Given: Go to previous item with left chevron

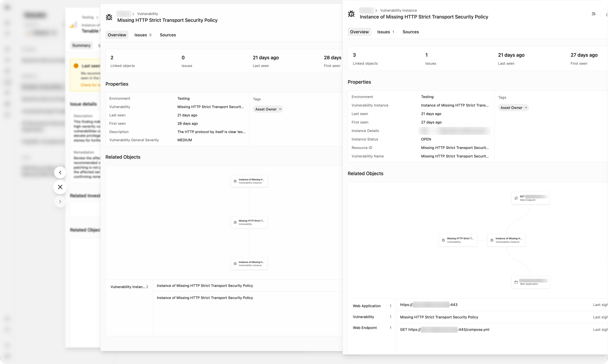Looking at the screenshot, I should (60, 172).
